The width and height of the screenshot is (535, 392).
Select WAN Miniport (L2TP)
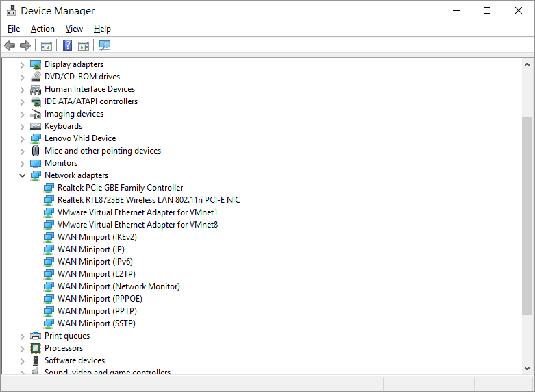click(x=97, y=274)
